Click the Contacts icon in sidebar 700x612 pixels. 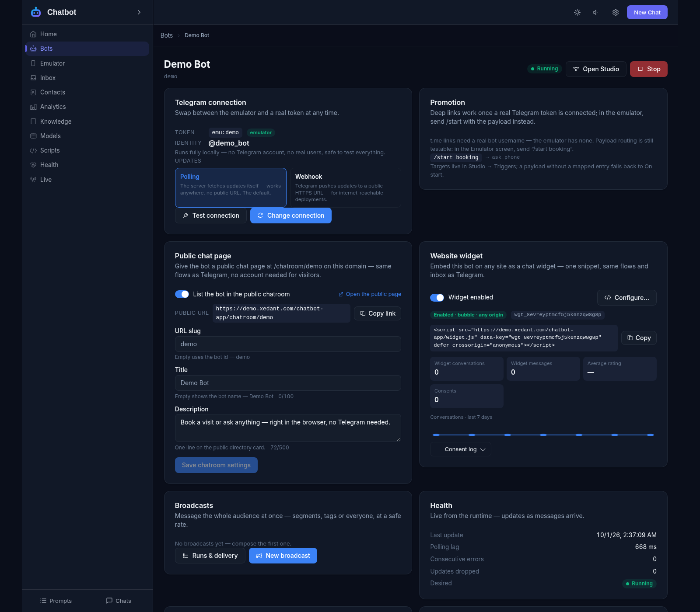[x=33, y=92]
